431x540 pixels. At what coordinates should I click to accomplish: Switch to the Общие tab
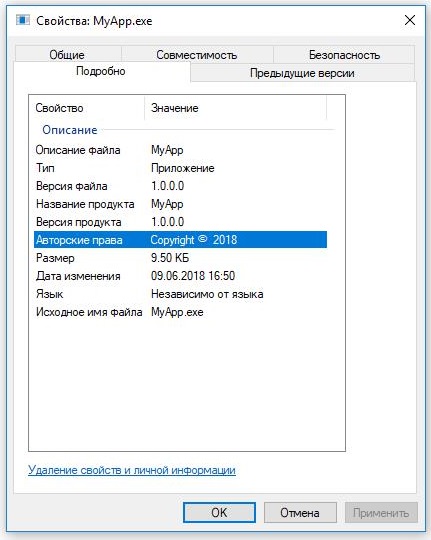point(67,55)
